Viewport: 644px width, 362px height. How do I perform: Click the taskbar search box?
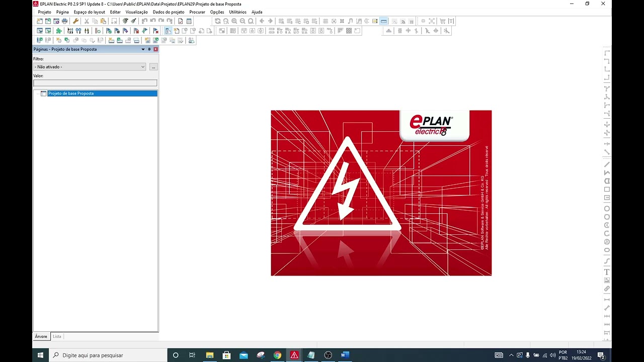click(x=108, y=355)
